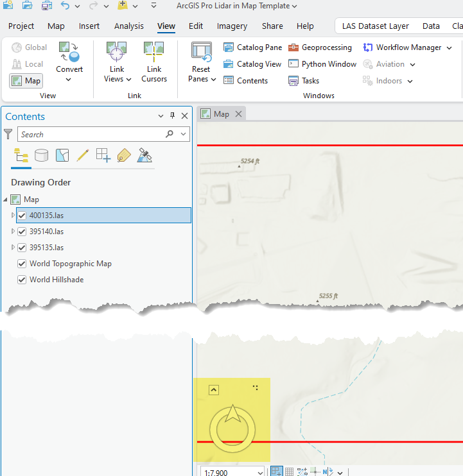Select List By Snapping icon
This screenshot has width=463, height=476.
[103, 155]
